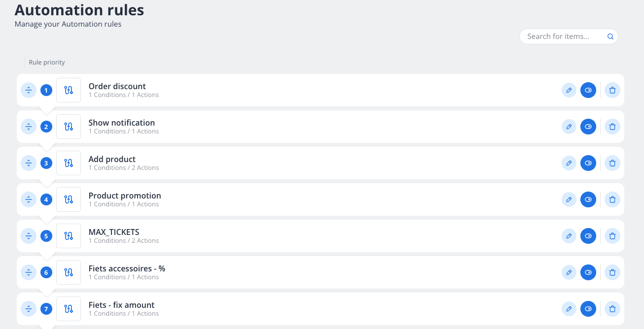Screen dimensions: 644x329
Task: Toggle the Show notification rule
Action: pyautogui.click(x=588, y=127)
